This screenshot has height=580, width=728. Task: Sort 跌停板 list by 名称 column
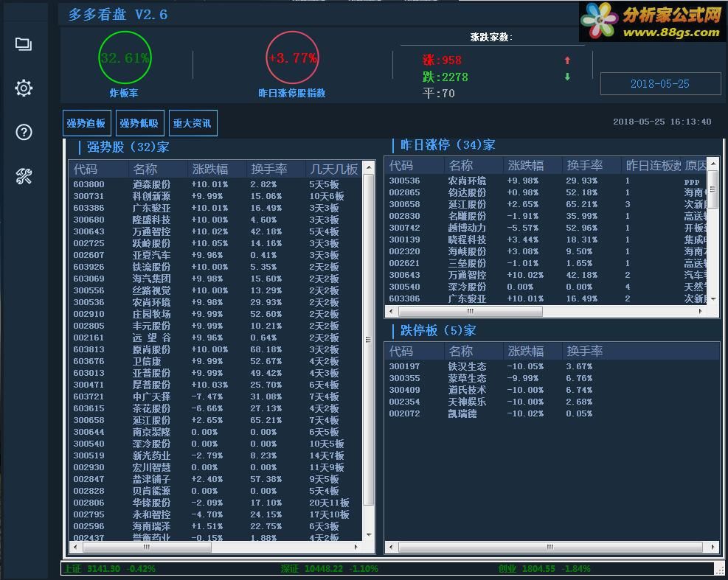[473, 351]
